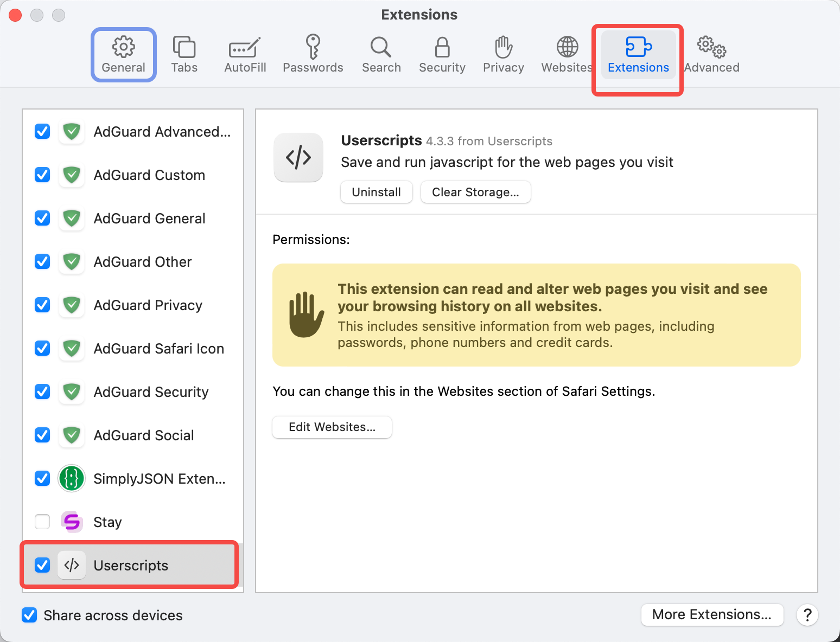The height and width of the screenshot is (642, 840).
Task: Click the AdGuard Social shield icon
Action: click(x=72, y=435)
